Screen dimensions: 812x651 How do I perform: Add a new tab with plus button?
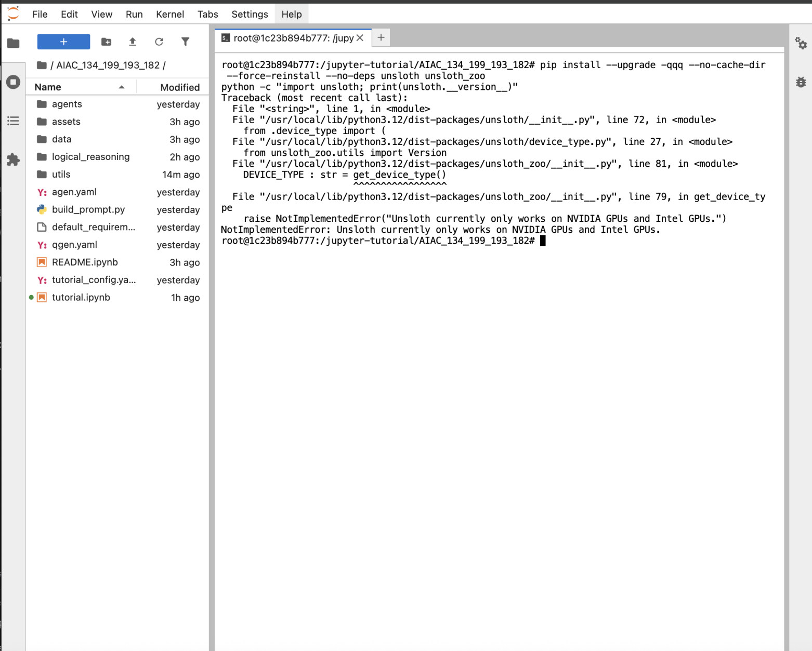coord(381,37)
